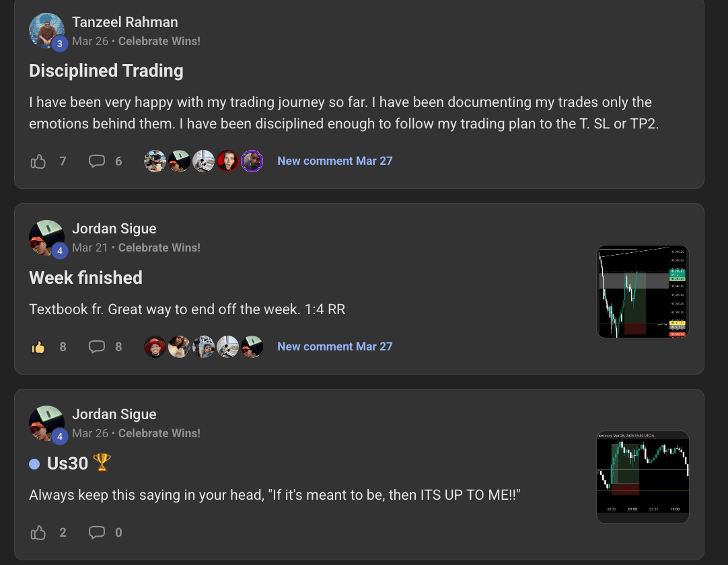
Task: Open Celebrate Wins! category on Tanzeel's post
Action: click(x=159, y=41)
